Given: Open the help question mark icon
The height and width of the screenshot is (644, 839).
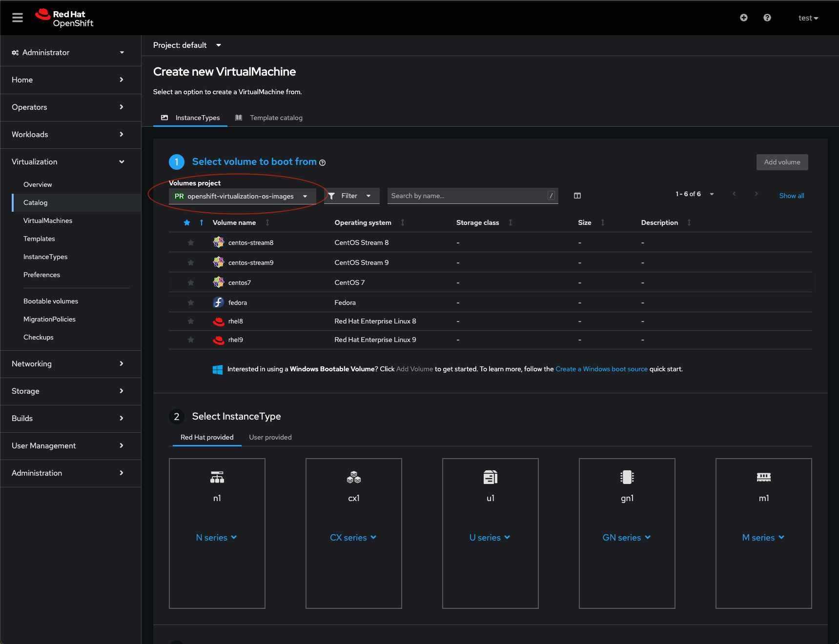Looking at the screenshot, I should (x=767, y=18).
